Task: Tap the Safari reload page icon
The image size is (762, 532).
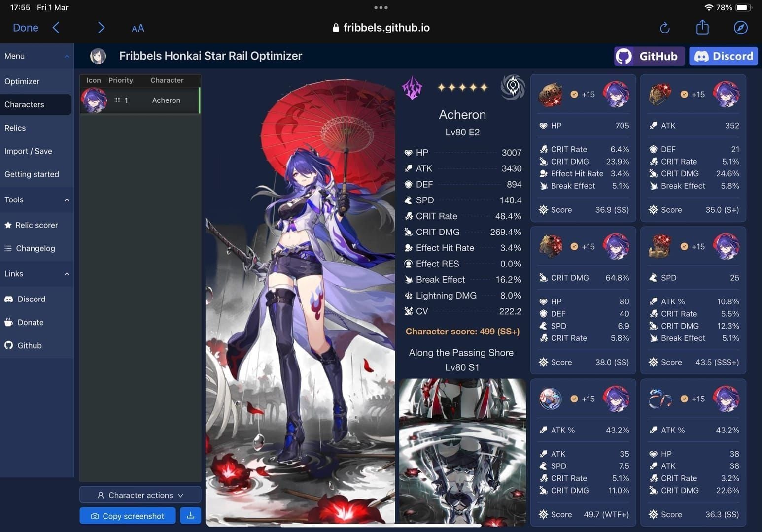Action: pyautogui.click(x=664, y=28)
